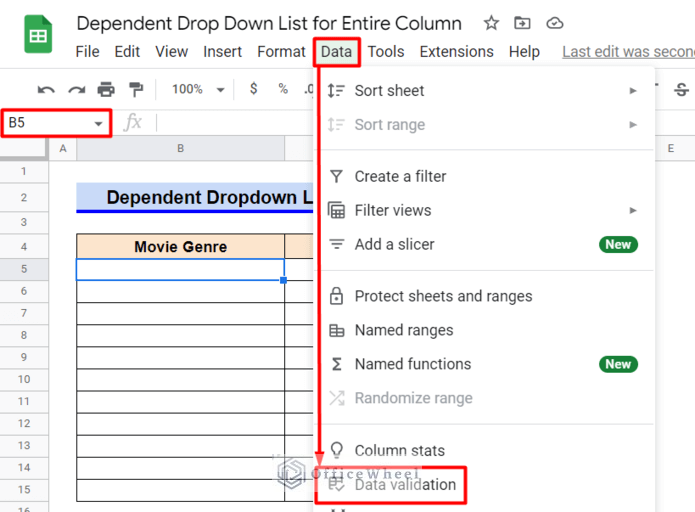Click Named ranges menu entry

pos(403,330)
